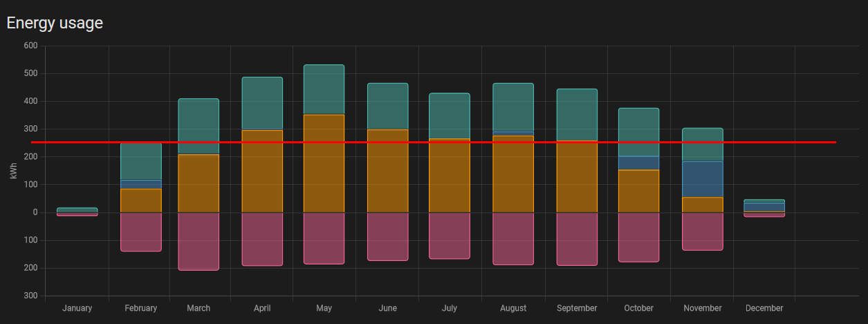Click November's blue bar segment

click(703, 179)
